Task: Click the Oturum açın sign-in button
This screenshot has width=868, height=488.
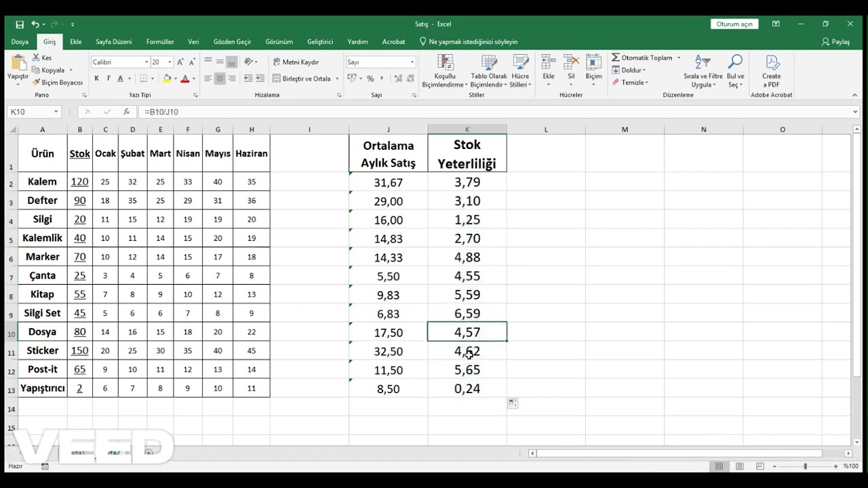Action: click(x=734, y=24)
